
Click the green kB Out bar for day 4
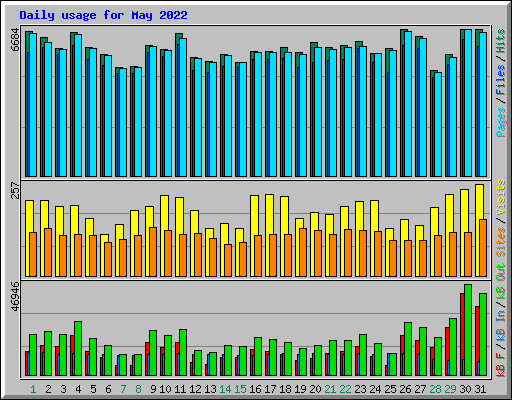pos(78,349)
